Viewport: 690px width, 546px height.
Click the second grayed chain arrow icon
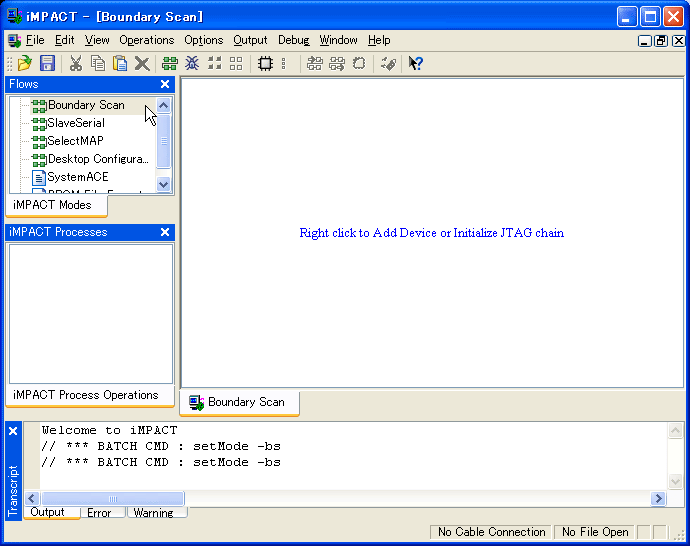click(x=337, y=63)
